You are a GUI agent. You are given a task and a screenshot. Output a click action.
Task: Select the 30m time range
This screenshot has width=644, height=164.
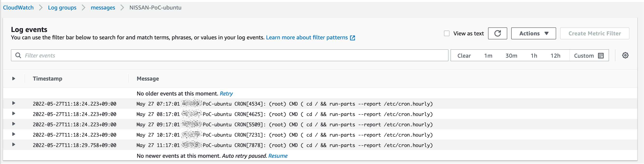pyautogui.click(x=511, y=56)
